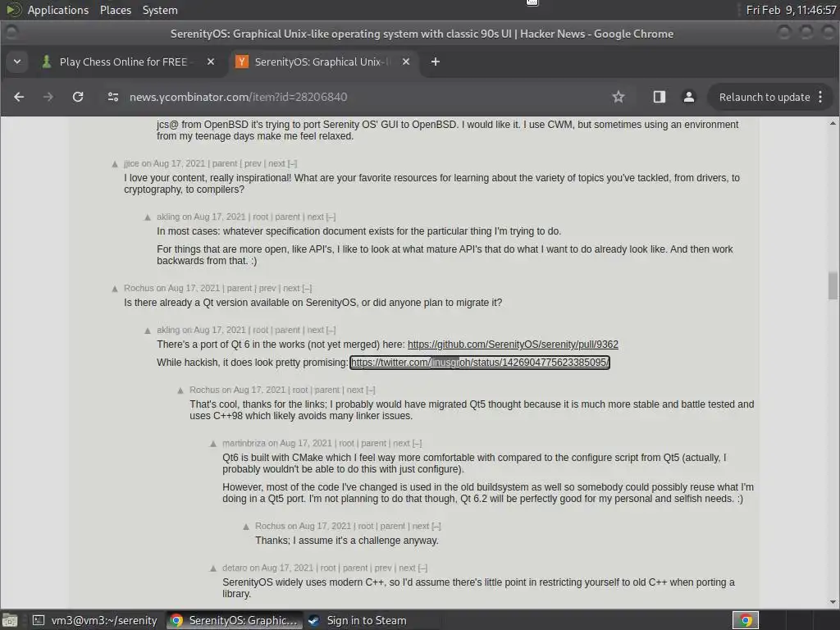Click the scrollbar down arrow

point(833,602)
